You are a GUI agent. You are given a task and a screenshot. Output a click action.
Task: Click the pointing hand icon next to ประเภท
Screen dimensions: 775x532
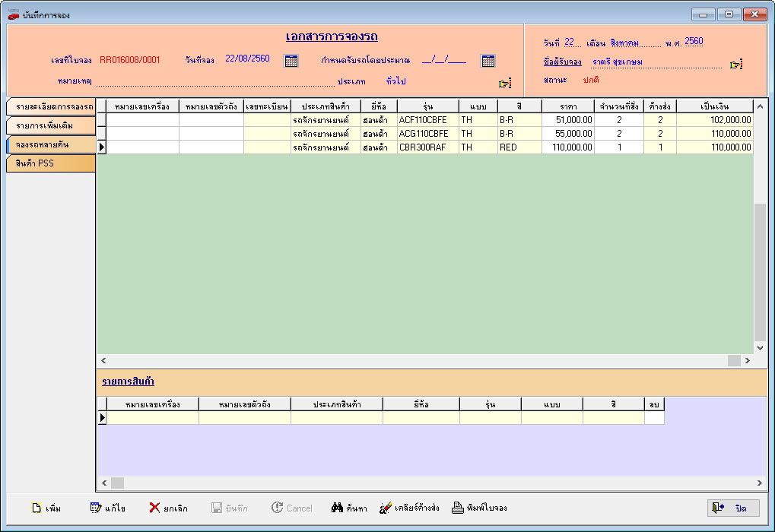[x=505, y=84]
